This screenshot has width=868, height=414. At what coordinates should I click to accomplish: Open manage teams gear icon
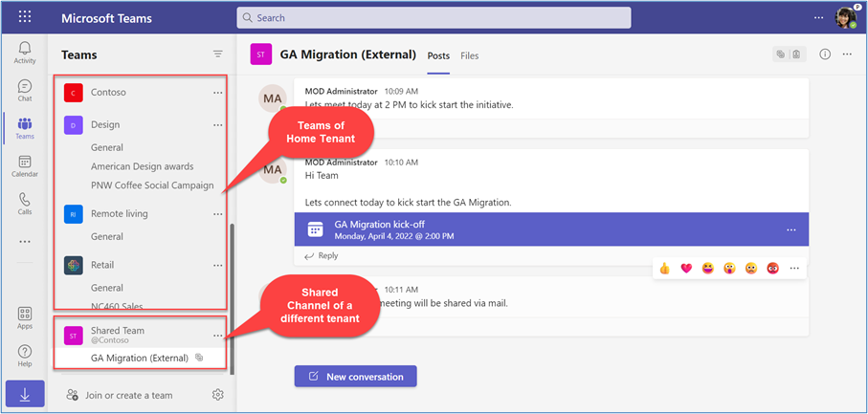pyautogui.click(x=217, y=395)
